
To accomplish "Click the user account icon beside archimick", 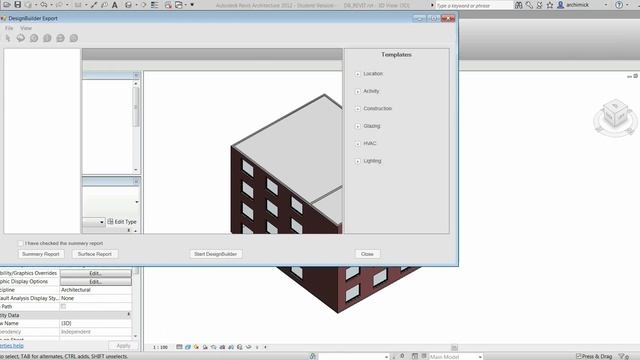I will [x=561, y=5].
